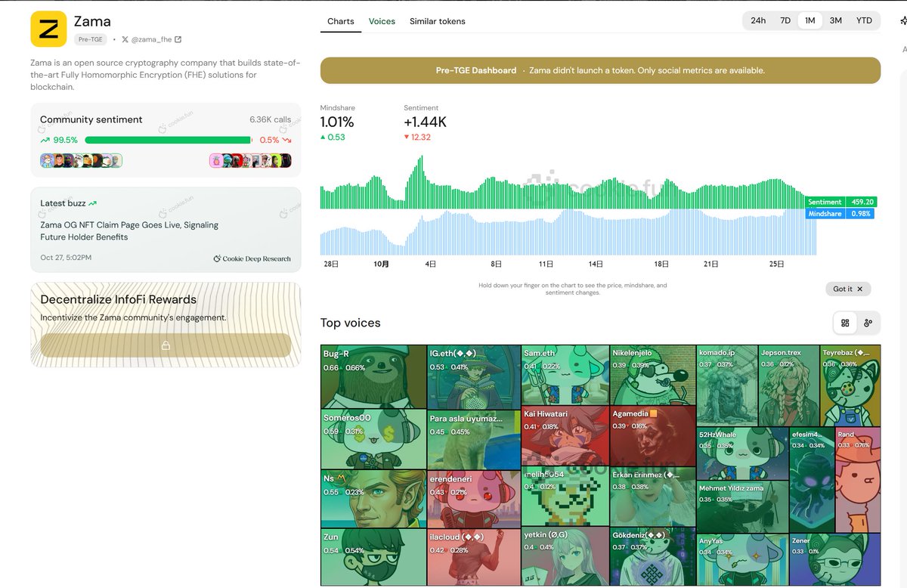Switch Top voices to grid view
The width and height of the screenshot is (907, 588).
pyautogui.click(x=845, y=323)
